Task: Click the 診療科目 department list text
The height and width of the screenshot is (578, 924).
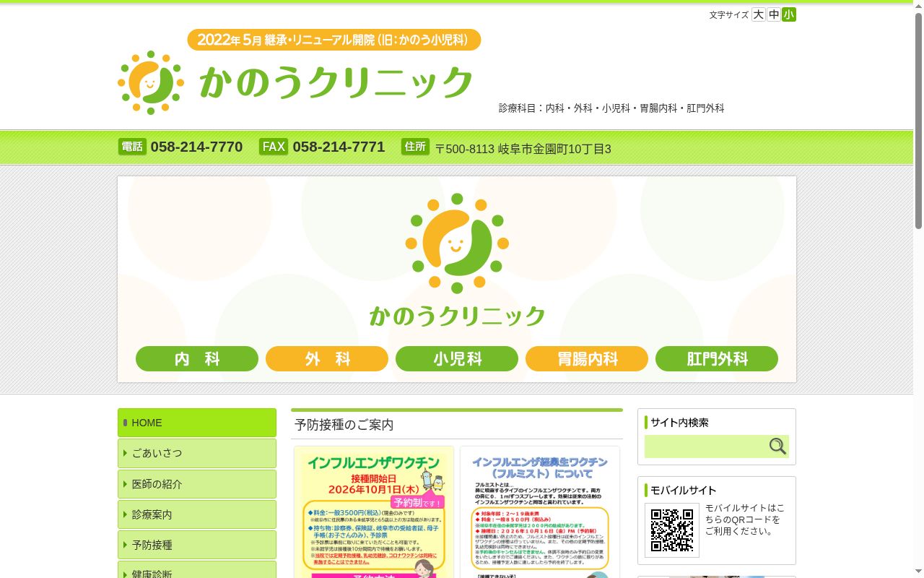Action: (x=611, y=108)
